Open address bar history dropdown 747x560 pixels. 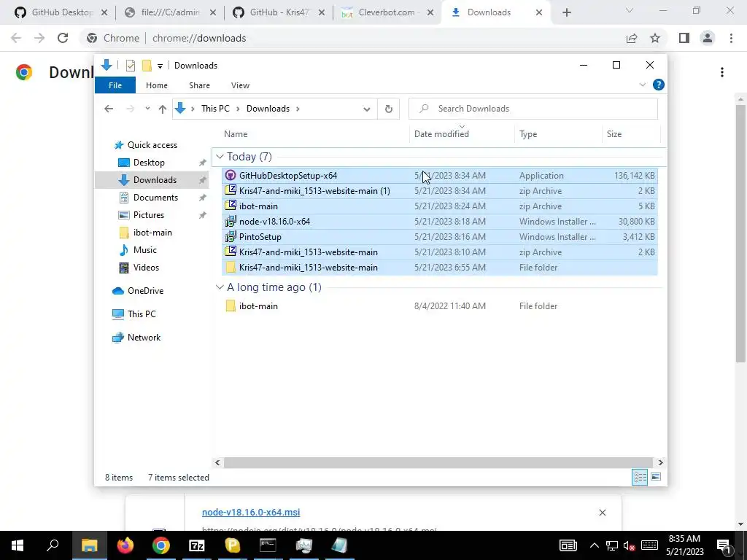point(366,109)
